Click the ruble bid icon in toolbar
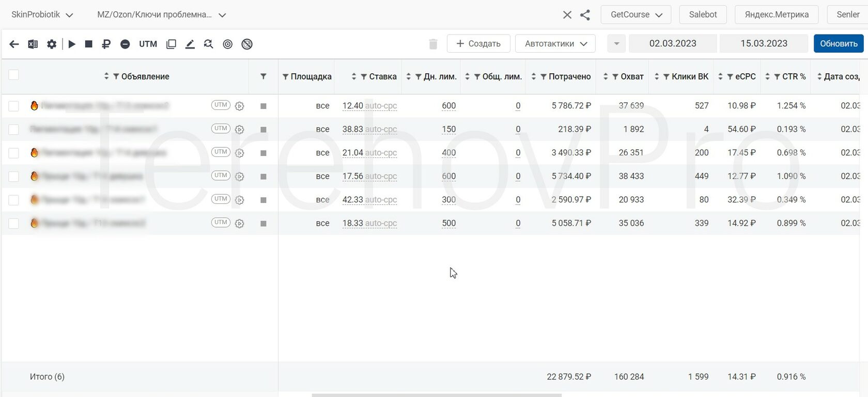Image resolution: width=868 pixels, height=397 pixels. [x=106, y=44]
